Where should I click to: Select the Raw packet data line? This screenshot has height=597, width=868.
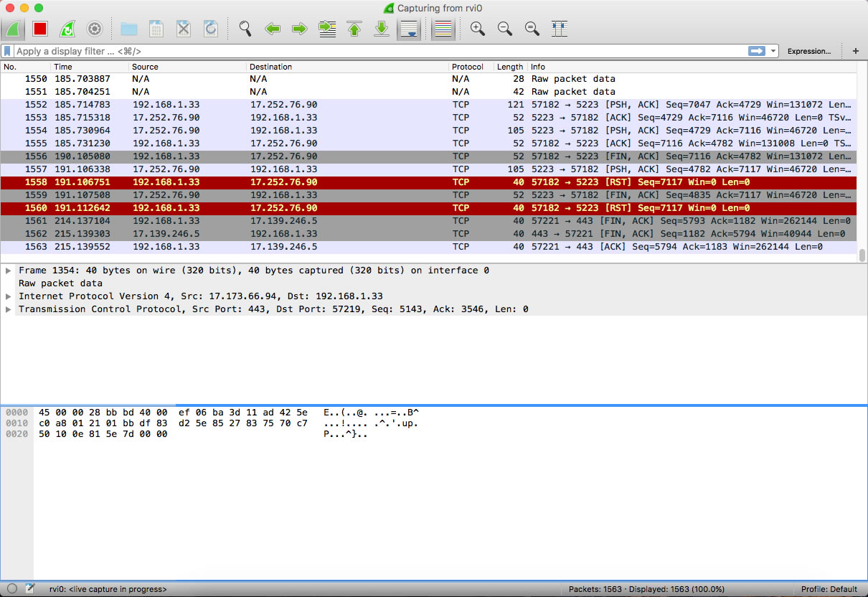coord(60,283)
